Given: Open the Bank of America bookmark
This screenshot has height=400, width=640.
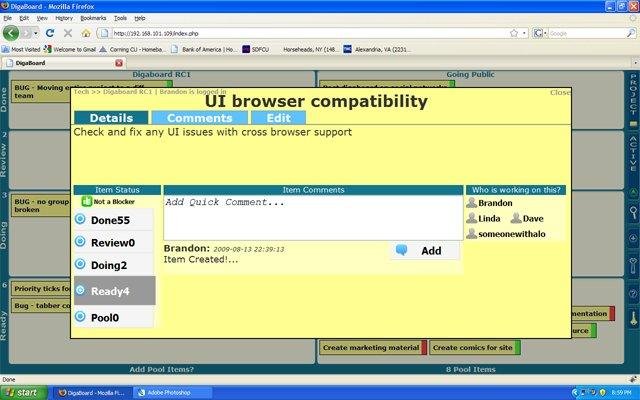Looking at the screenshot, I should pos(204,49).
